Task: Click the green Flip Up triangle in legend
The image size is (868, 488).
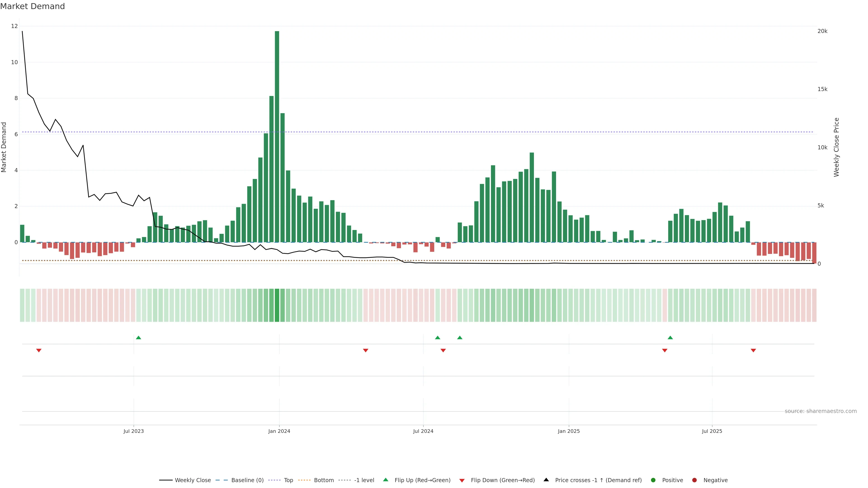Action: 386,480
